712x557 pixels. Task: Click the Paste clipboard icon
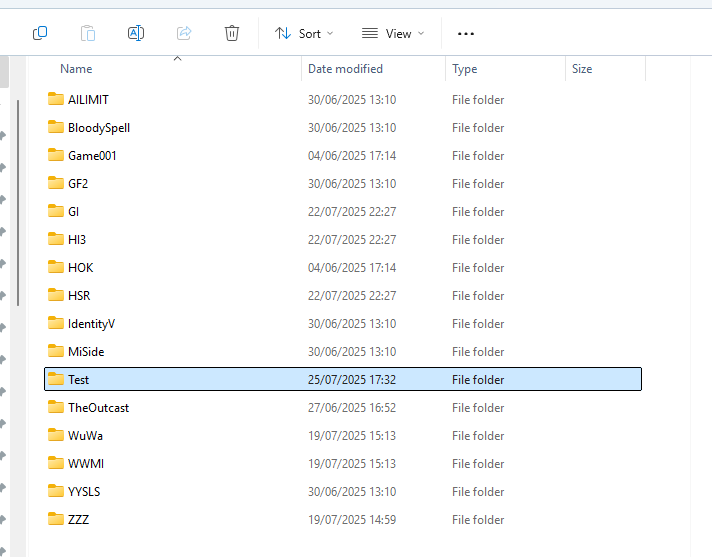click(x=88, y=33)
